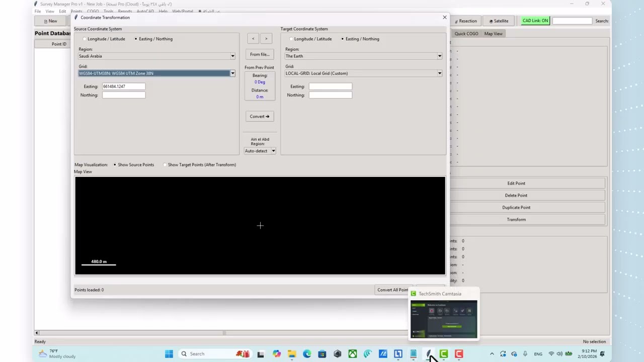Launch Microsoft Edge from taskbar

pos(307,354)
